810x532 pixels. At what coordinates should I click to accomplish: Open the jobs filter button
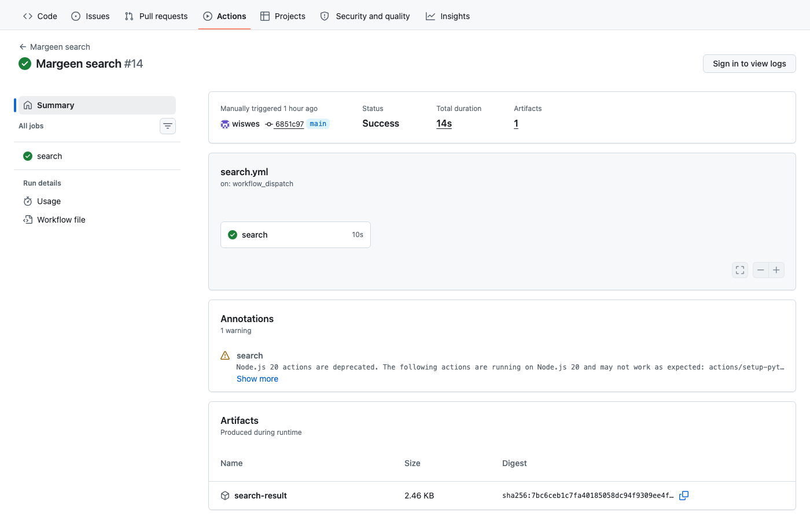[x=168, y=126]
